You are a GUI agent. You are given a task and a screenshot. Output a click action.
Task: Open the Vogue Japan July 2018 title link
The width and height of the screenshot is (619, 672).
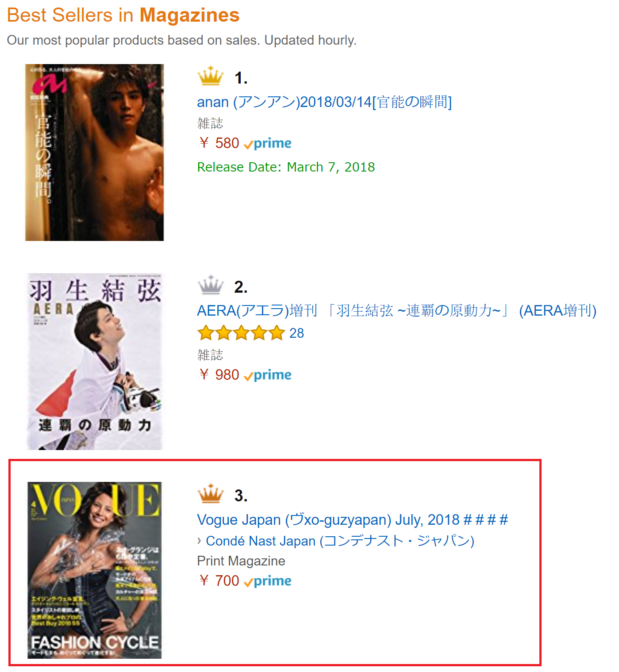pos(353,520)
